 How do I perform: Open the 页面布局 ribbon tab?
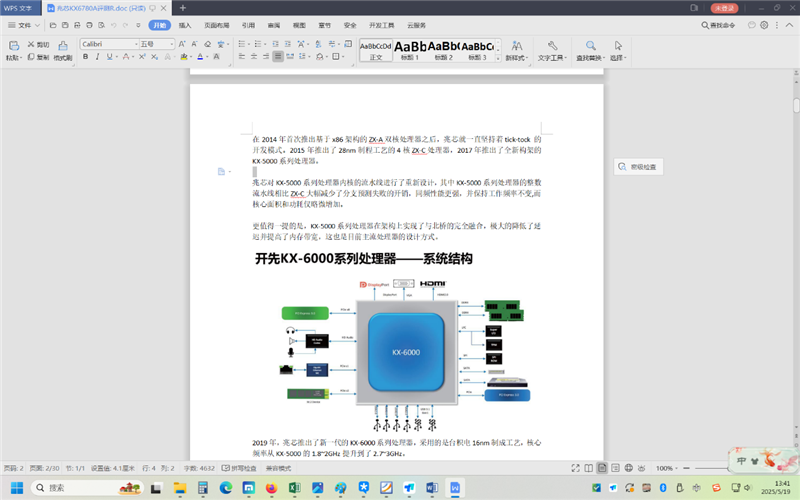pos(216,25)
